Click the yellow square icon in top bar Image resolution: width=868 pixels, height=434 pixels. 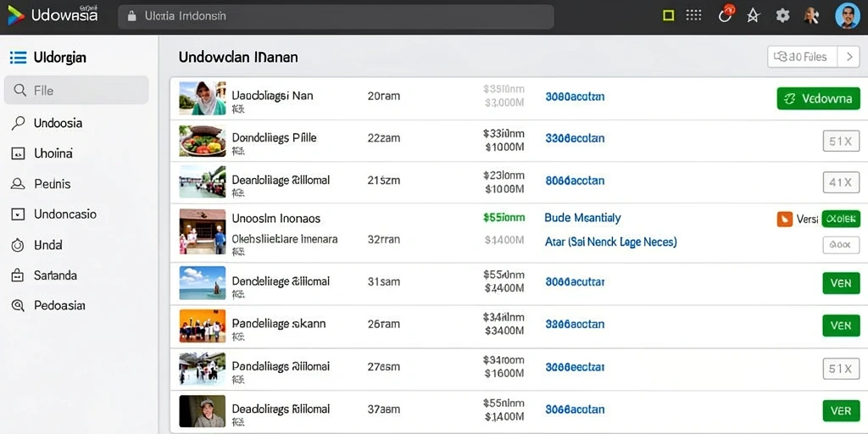click(x=668, y=15)
